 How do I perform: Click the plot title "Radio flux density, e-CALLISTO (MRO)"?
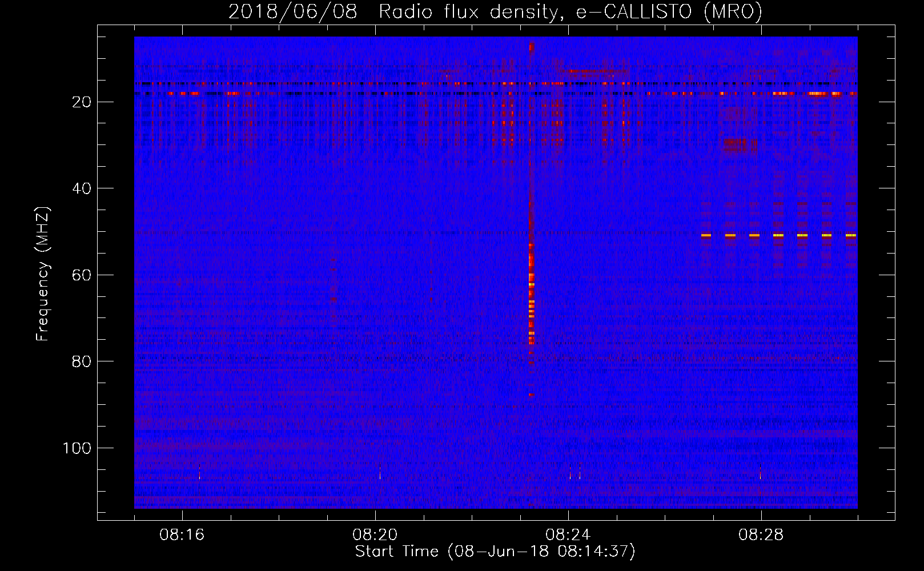[571, 11]
